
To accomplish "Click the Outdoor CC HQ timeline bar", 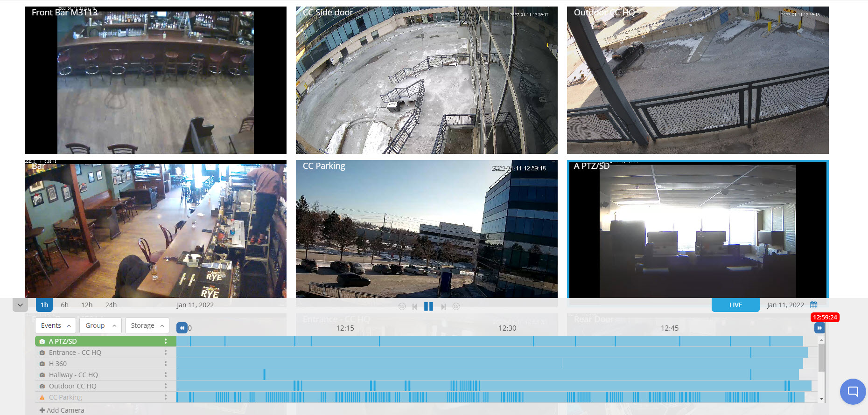I will 494,386.
